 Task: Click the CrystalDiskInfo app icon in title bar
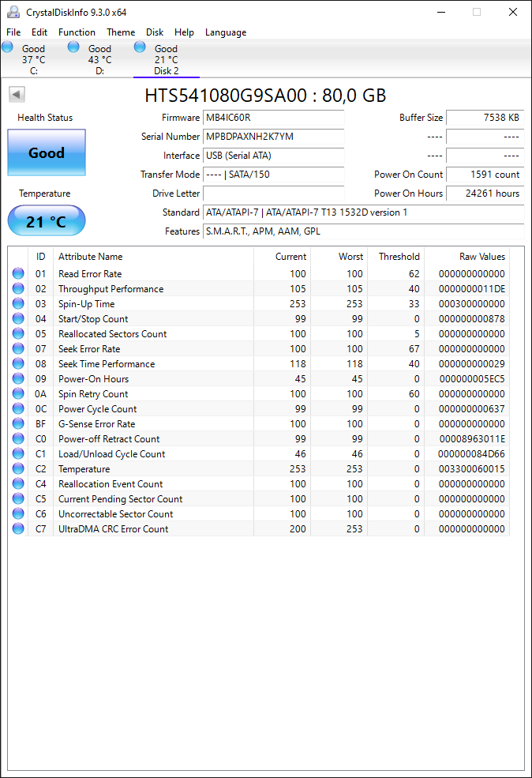pos(13,12)
